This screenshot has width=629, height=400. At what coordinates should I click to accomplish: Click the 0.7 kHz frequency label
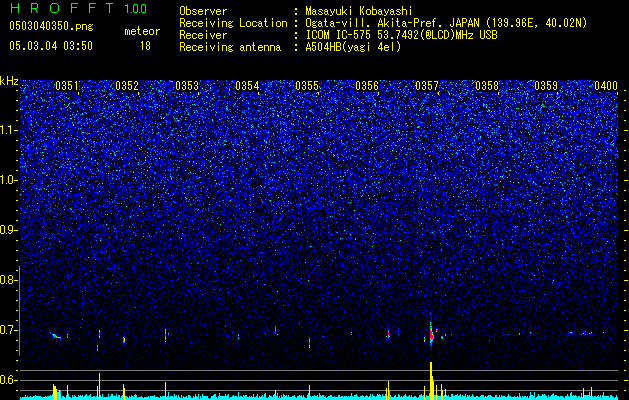coord(9,330)
